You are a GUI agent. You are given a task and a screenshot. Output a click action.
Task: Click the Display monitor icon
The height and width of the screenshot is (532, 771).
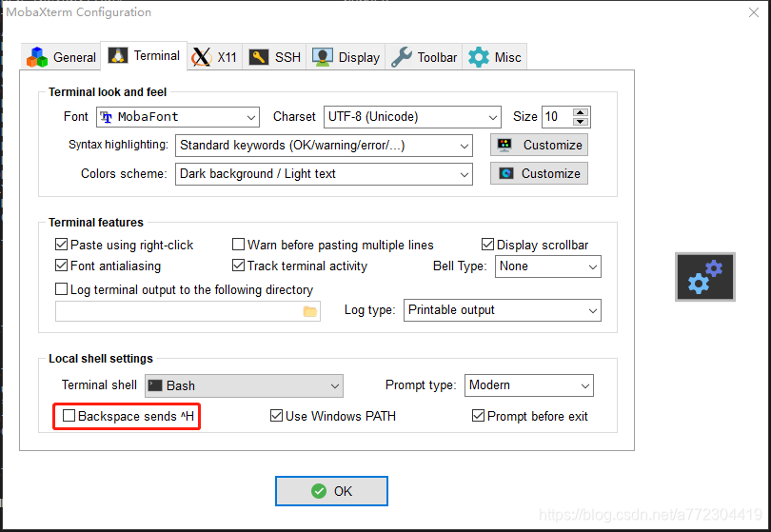tap(323, 57)
